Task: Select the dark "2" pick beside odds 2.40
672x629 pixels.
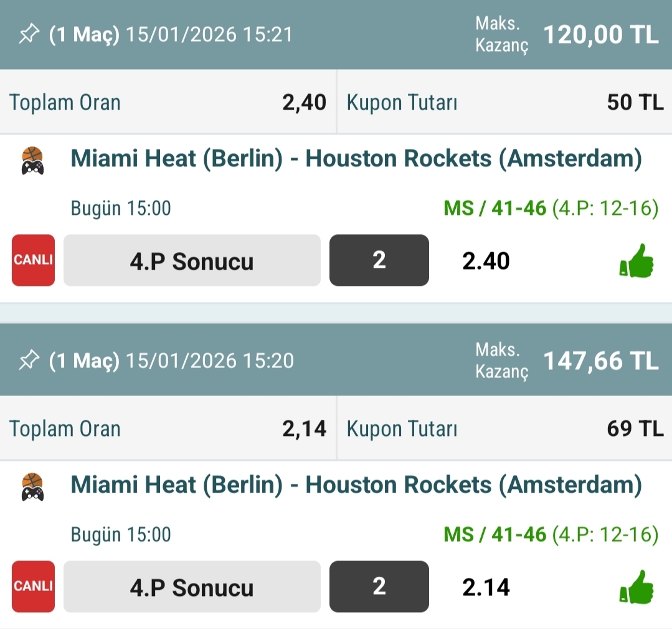Action: (x=379, y=260)
